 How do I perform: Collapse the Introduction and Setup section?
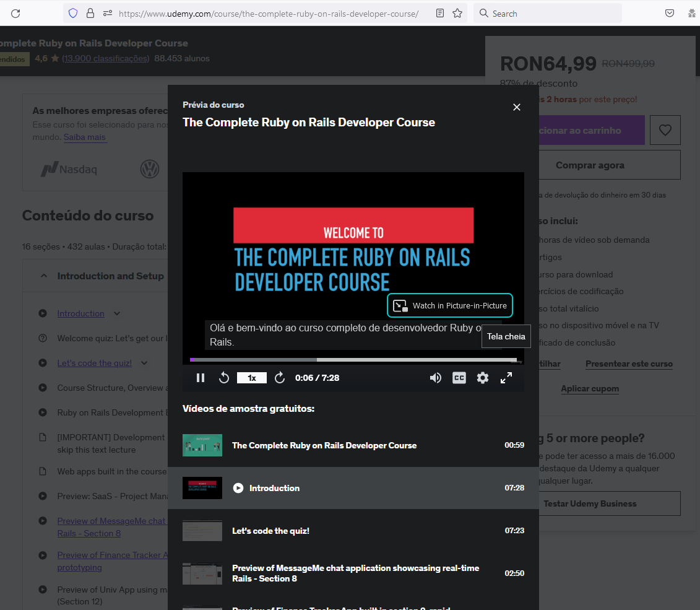43,275
